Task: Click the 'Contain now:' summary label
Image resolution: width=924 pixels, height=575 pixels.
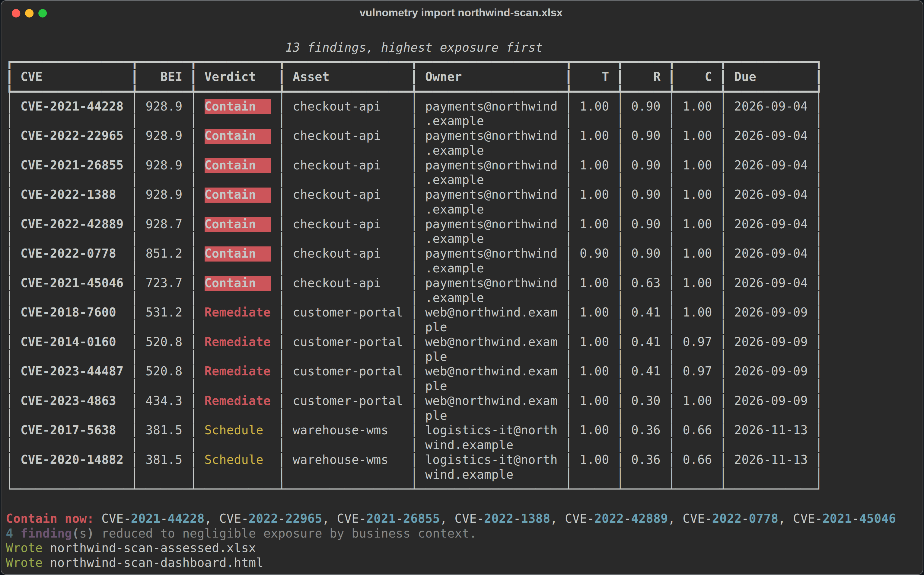Action: coord(50,519)
